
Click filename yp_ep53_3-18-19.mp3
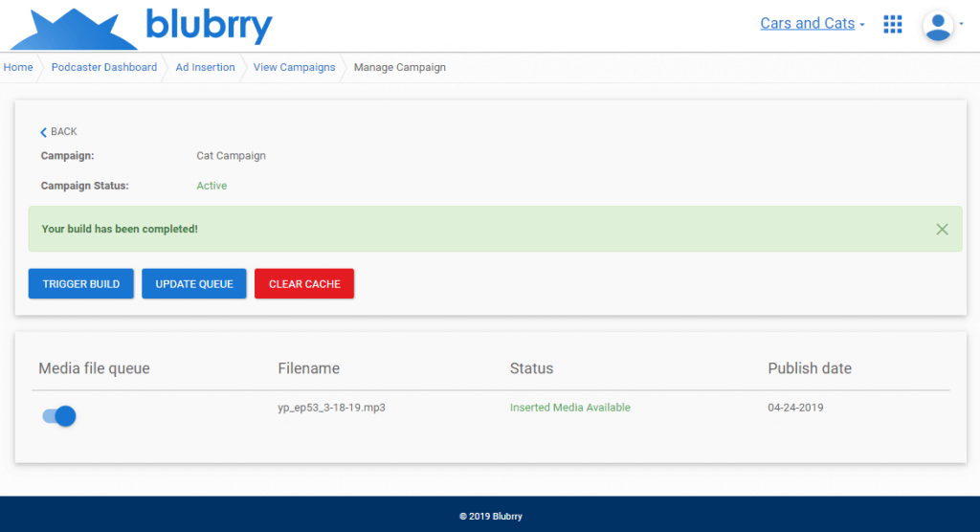tap(331, 408)
